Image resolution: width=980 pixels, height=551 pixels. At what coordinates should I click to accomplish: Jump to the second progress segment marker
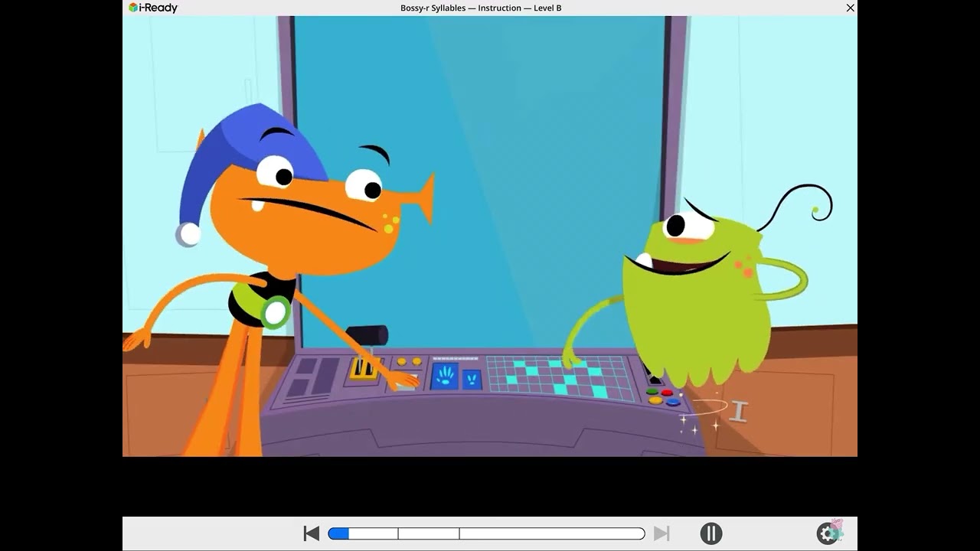459,533
